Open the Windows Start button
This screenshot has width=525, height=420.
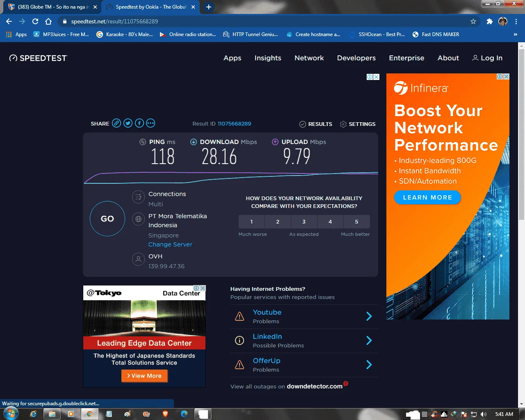point(11,414)
